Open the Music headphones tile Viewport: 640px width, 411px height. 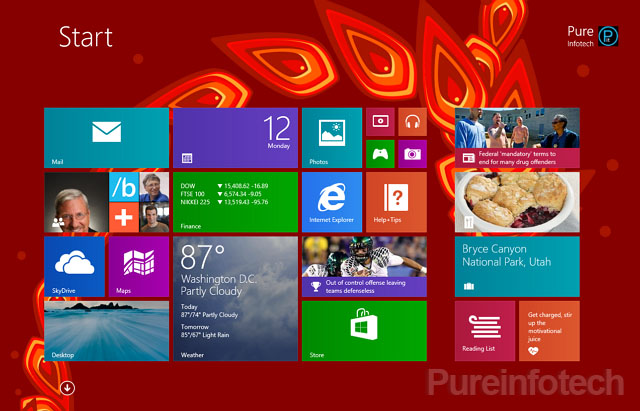411,122
